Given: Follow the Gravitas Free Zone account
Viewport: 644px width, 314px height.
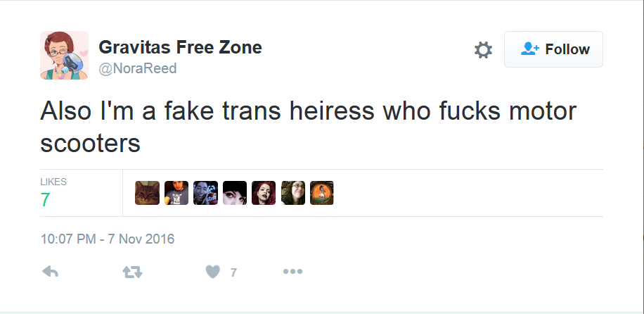Looking at the screenshot, I should pos(553,49).
